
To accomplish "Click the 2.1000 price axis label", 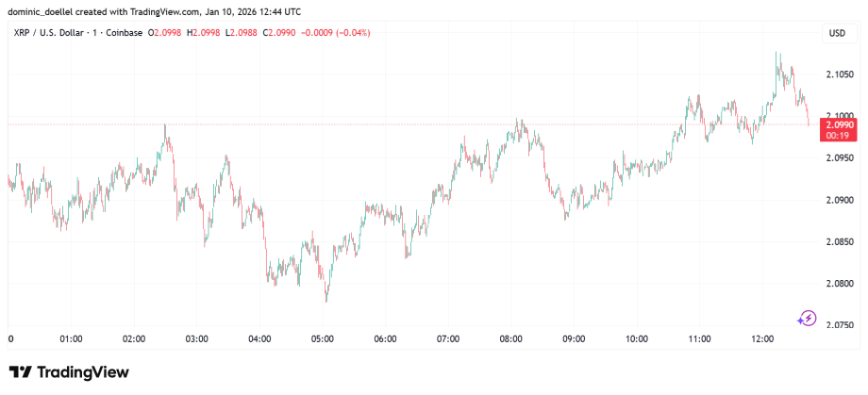I will click(x=839, y=116).
